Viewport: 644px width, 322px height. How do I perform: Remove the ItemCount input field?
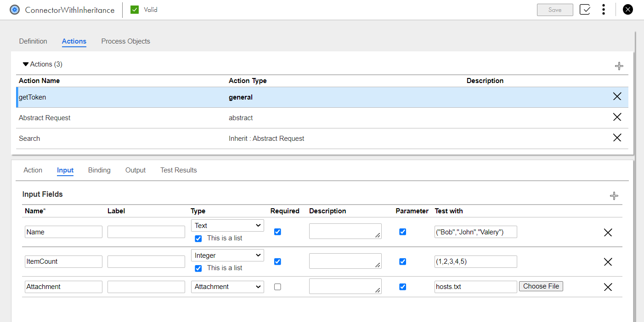coord(608,262)
